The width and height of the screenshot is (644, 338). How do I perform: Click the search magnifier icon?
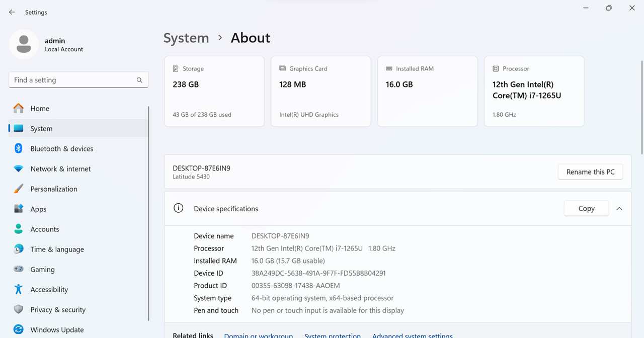[139, 80]
